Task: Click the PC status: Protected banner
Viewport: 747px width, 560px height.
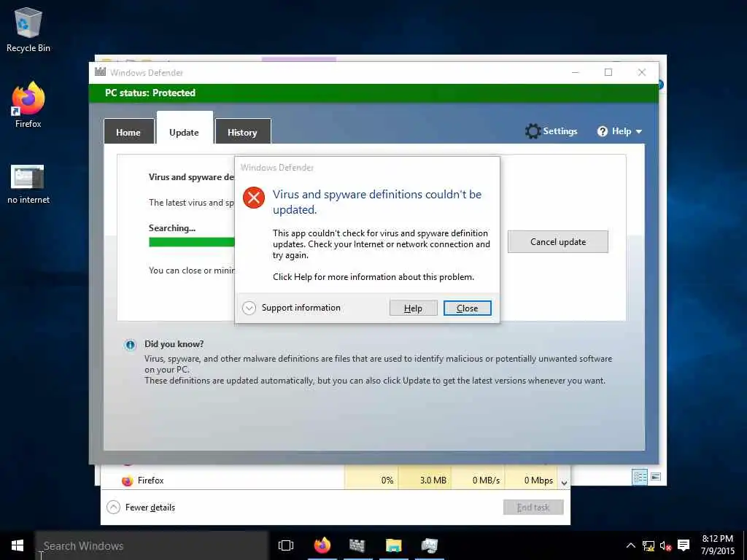Action: pyautogui.click(x=373, y=93)
